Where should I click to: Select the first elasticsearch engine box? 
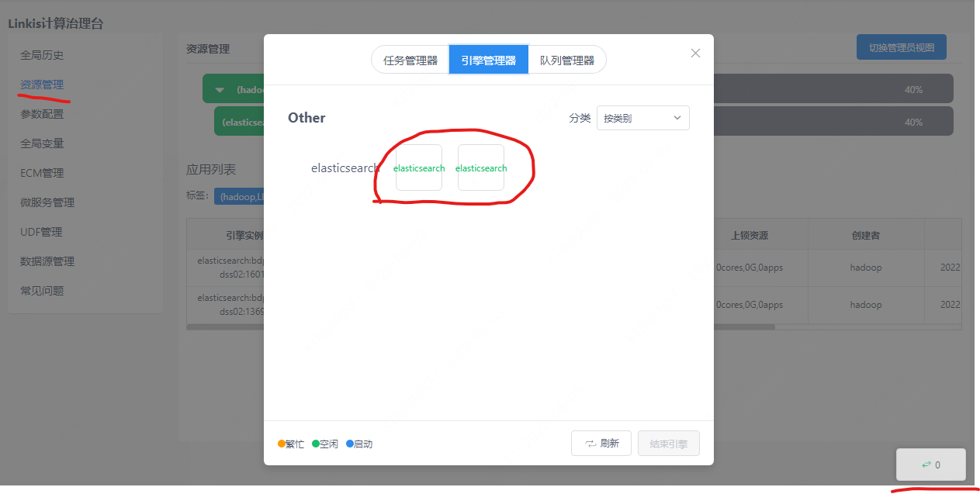click(419, 168)
